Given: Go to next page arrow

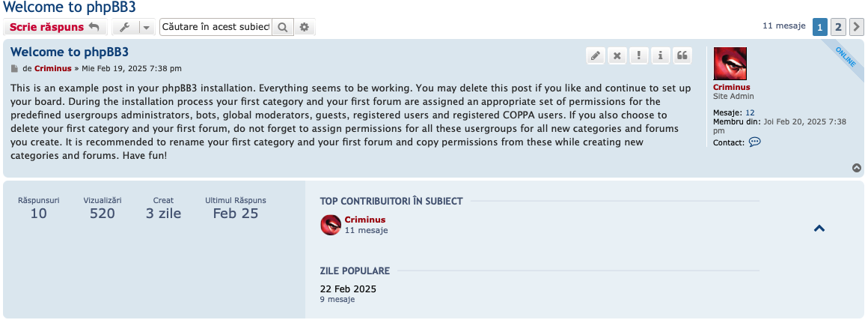Looking at the screenshot, I should pos(856,27).
